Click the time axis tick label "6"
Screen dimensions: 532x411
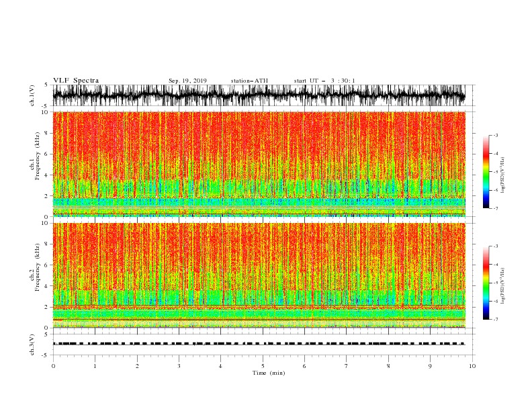point(304,366)
